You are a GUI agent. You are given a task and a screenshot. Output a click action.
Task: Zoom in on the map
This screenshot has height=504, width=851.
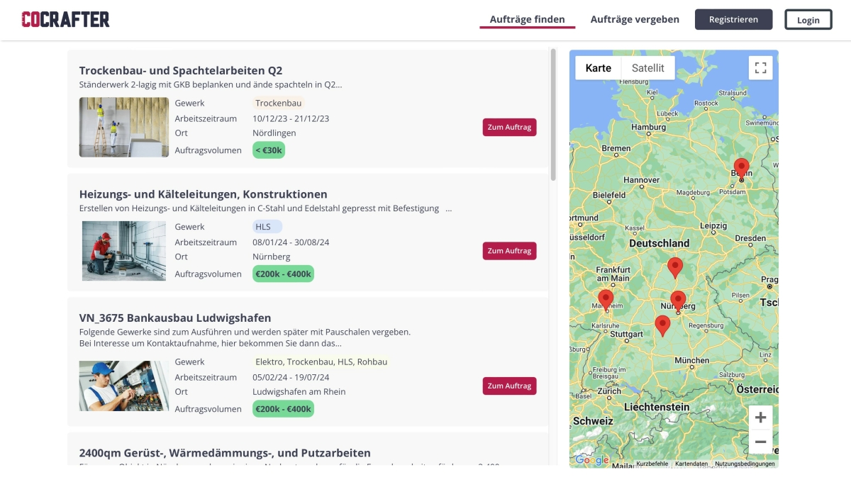coord(761,418)
